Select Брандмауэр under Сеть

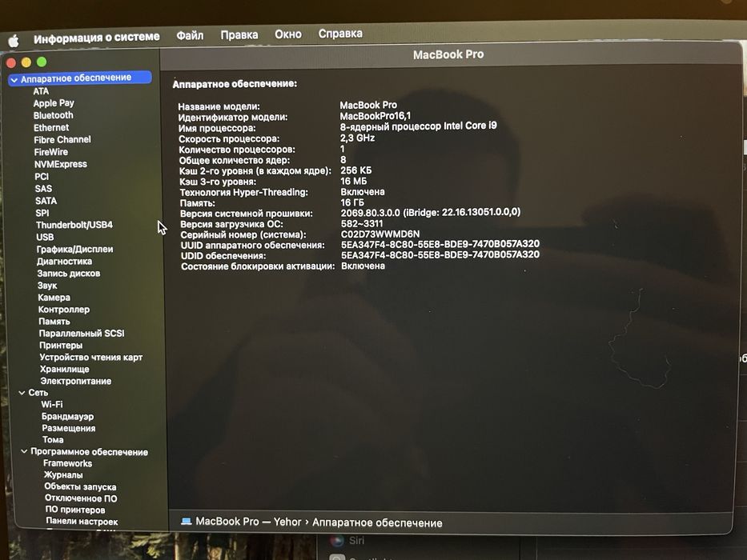pyautogui.click(x=67, y=416)
